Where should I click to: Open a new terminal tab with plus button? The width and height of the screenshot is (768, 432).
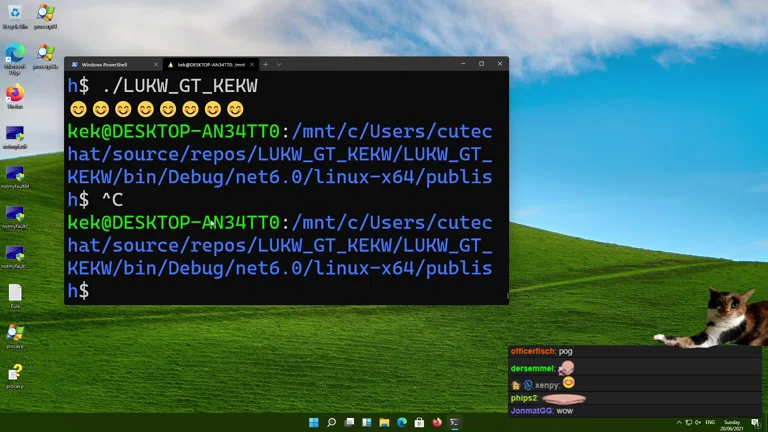coord(265,65)
